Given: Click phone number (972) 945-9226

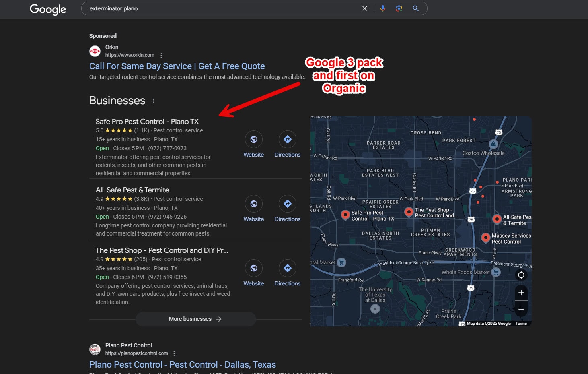Looking at the screenshot, I should tap(167, 217).
